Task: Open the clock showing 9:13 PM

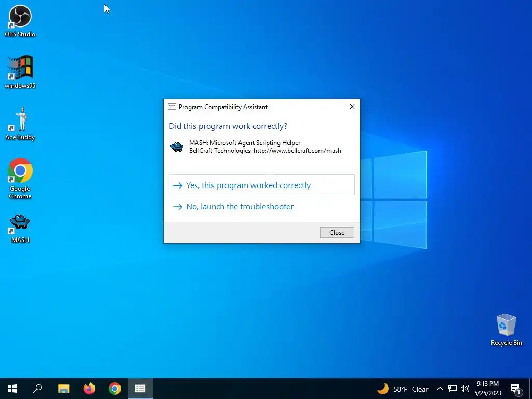Action: tap(487, 389)
